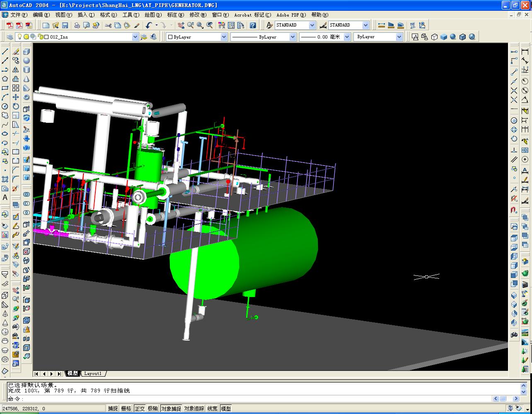Click the Cut scissors icon

coord(108,25)
